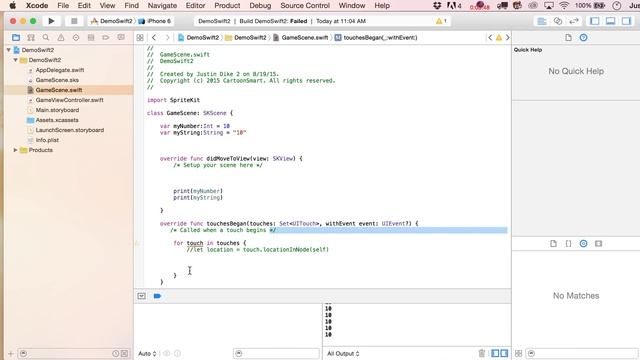The width and height of the screenshot is (640, 360).
Task: Show the File inspector
Action: 568,38
